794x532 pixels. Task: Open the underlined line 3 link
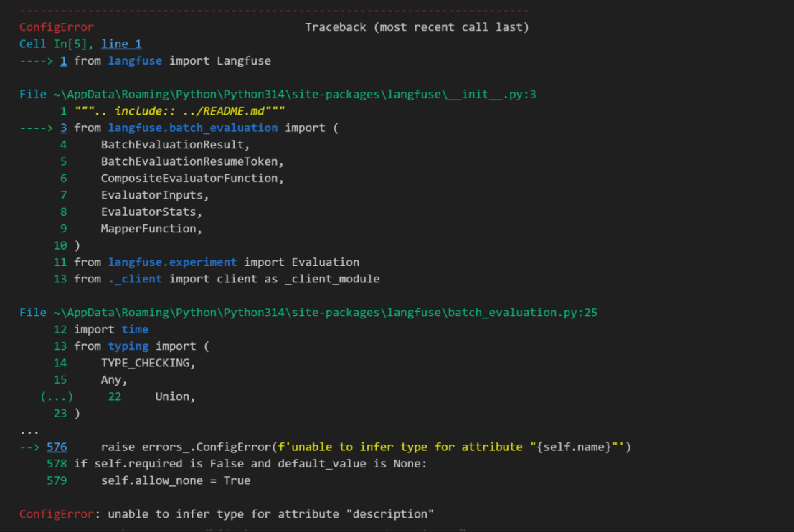pos(63,128)
